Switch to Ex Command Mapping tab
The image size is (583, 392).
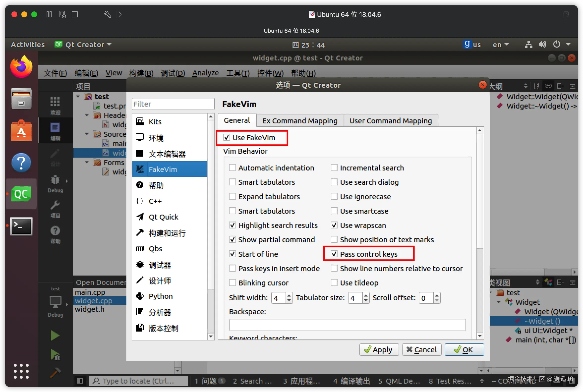[299, 121]
